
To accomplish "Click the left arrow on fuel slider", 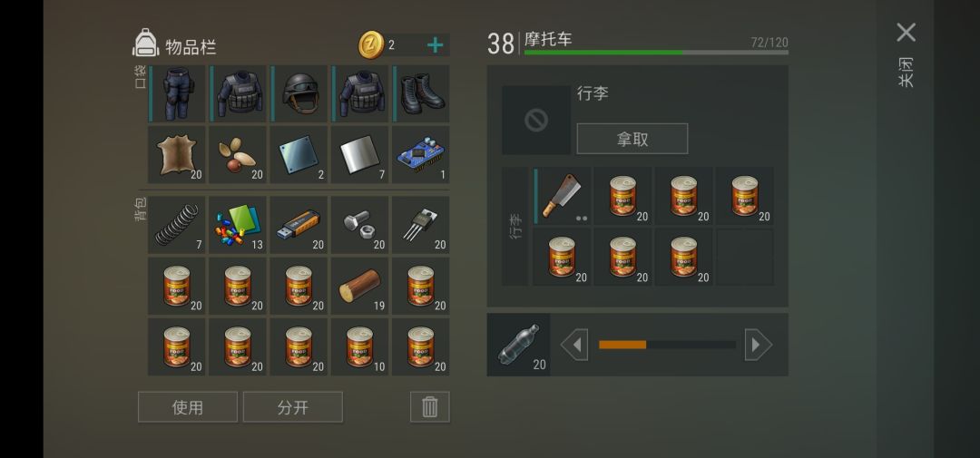I will (x=573, y=345).
